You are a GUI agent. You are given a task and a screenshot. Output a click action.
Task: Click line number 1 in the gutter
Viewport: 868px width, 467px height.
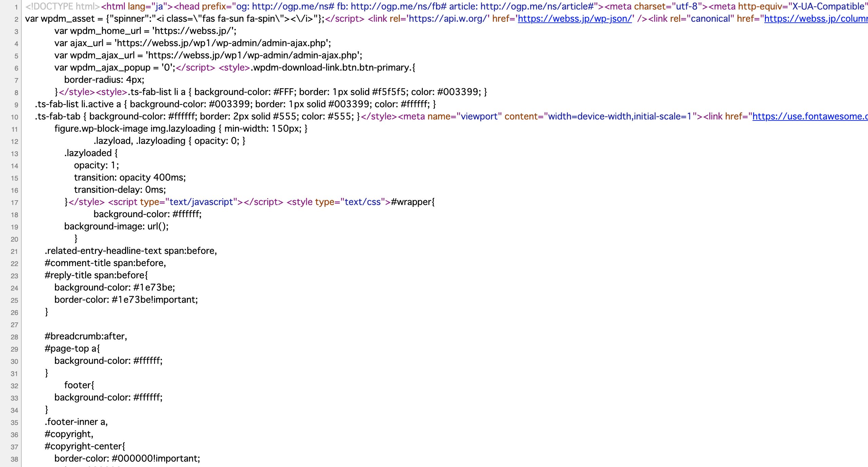[16, 7]
